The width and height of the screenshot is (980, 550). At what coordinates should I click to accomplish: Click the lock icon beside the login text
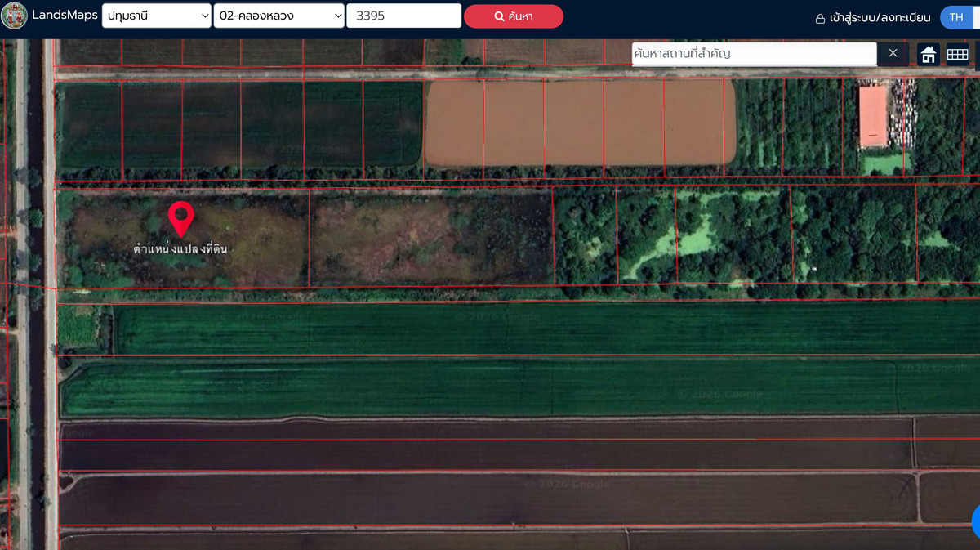coord(820,18)
